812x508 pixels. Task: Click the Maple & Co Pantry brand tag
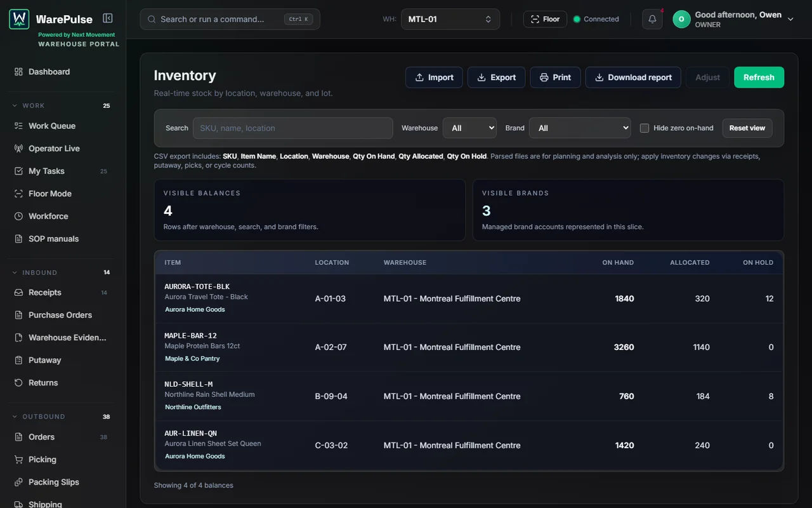pos(192,359)
